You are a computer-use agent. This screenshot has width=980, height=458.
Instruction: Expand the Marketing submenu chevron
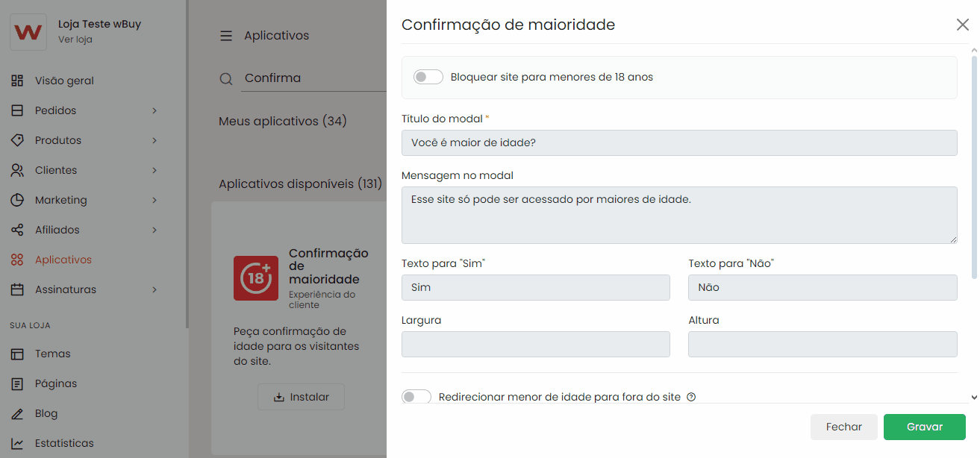pyautogui.click(x=155, y=200)
